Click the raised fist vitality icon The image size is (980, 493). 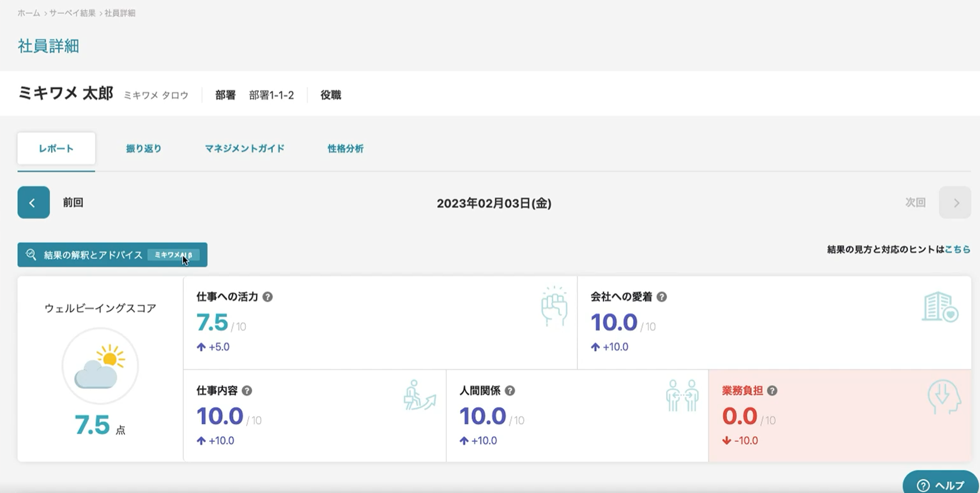(554, 306)
